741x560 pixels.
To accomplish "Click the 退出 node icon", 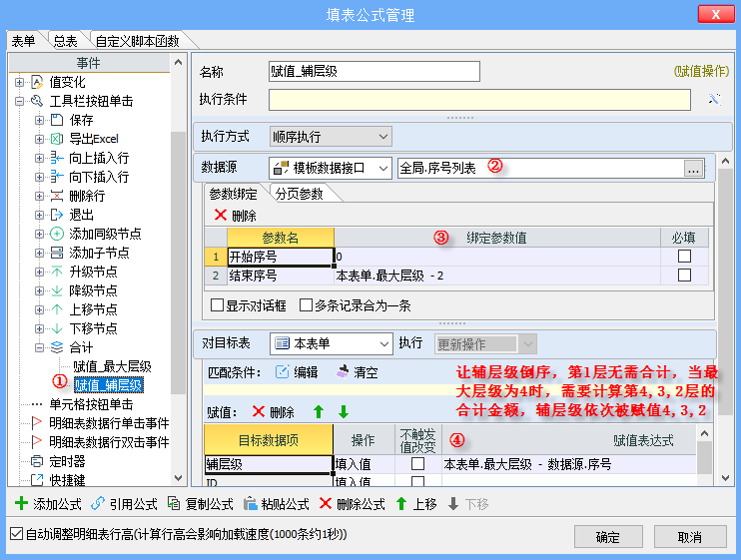I will tap(57, 215).
